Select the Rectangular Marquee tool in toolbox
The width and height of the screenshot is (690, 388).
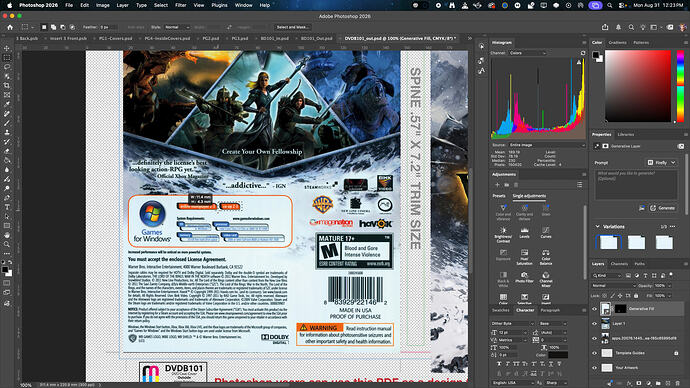point(7,58)
